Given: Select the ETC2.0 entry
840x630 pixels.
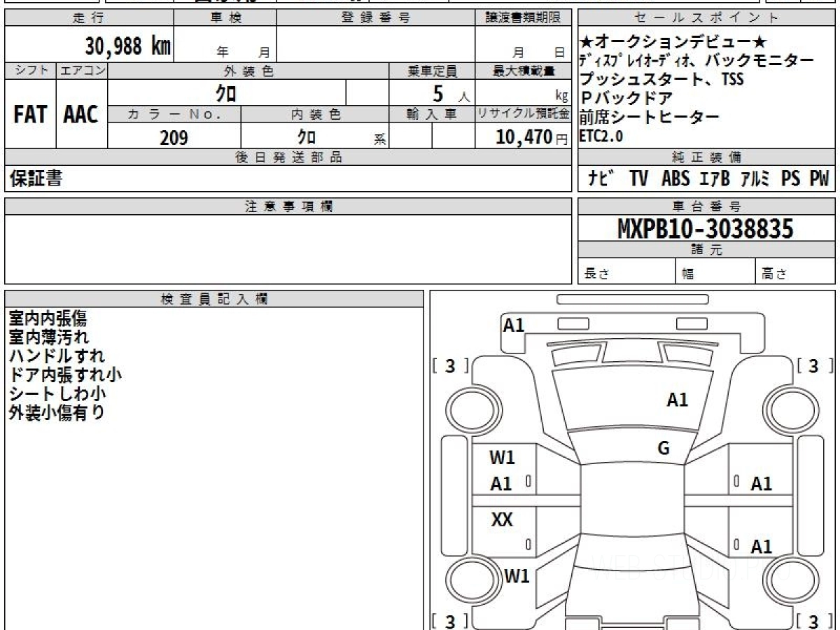Looking at the screenshot, I should tap(601, 136).
